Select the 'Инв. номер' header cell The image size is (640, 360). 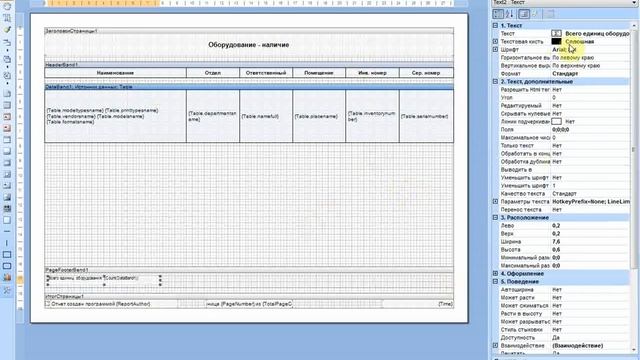click(372, 73)
